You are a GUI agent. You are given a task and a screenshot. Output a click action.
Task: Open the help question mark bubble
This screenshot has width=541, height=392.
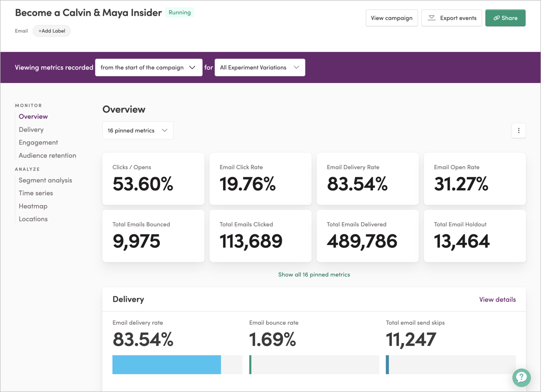[x=521, y=378]
